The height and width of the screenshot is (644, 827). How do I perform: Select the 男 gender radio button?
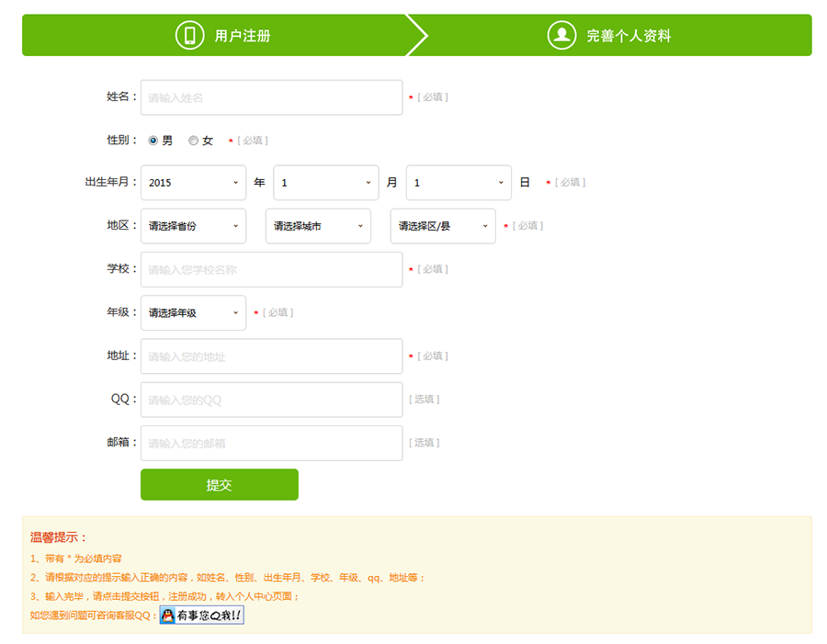click(x=153, y=141)
